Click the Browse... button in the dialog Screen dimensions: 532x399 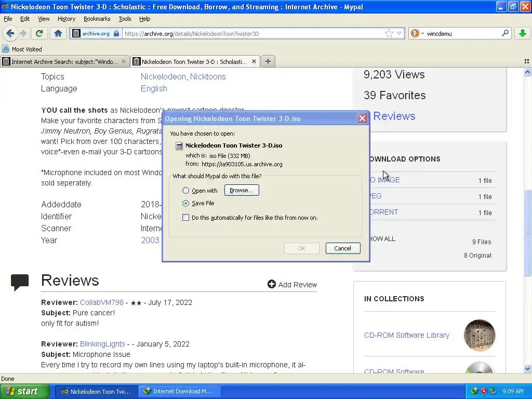pos(242,190)
